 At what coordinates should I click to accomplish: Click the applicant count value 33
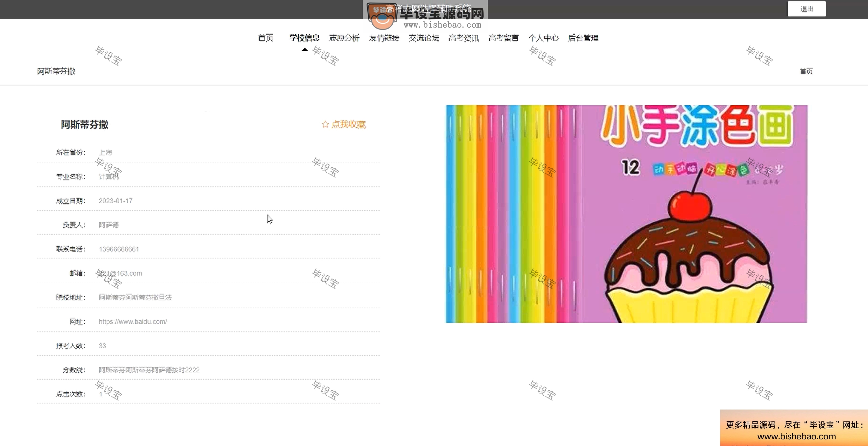tap(103, 346)
